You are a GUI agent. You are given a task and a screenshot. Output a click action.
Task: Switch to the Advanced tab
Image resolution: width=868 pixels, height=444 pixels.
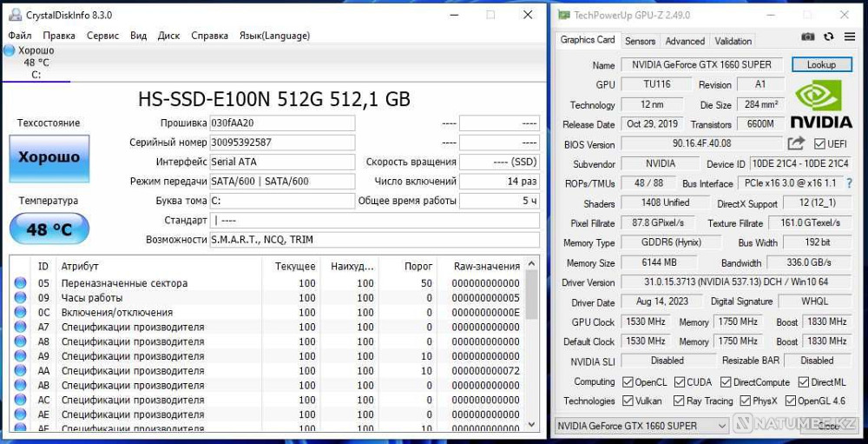tap(685, 41)
